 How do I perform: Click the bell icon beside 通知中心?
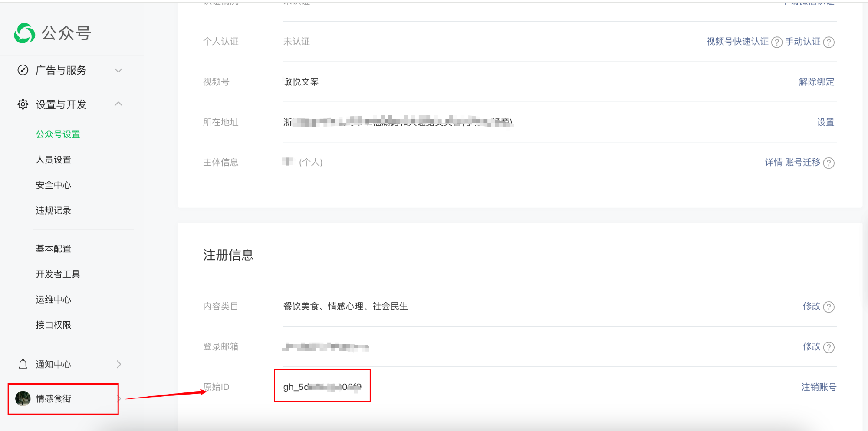[x=23, y=364]
